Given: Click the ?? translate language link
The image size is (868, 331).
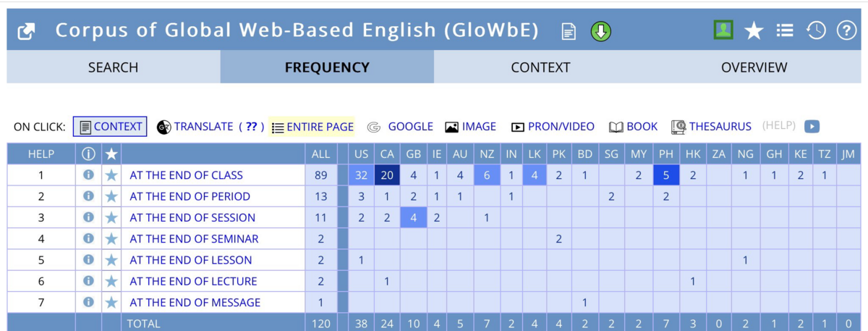Looking at the screenshot, I should tap(251, 127).
